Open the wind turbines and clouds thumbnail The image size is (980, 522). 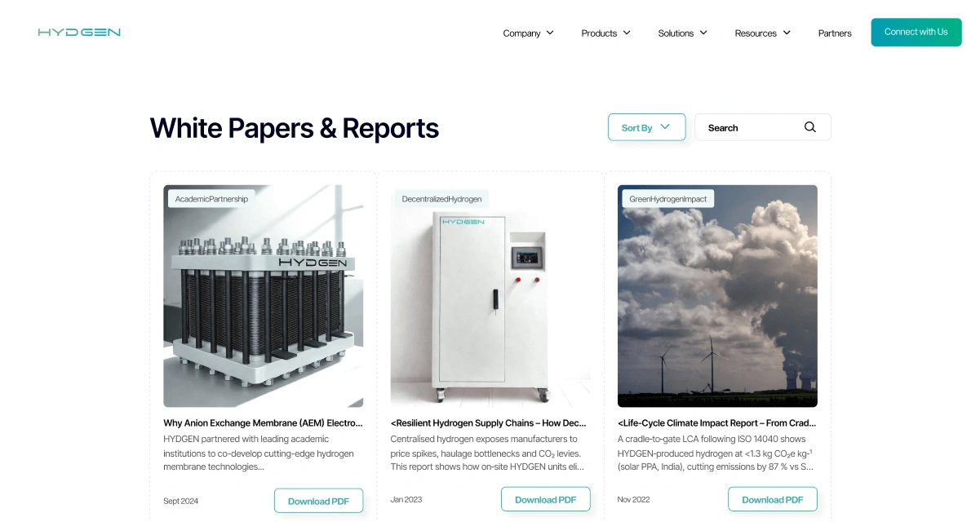click(x=717, y=296)
